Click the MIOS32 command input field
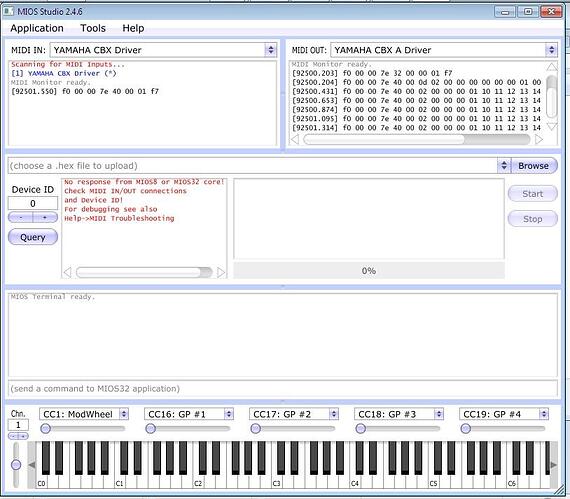 (x=282, y=389)
